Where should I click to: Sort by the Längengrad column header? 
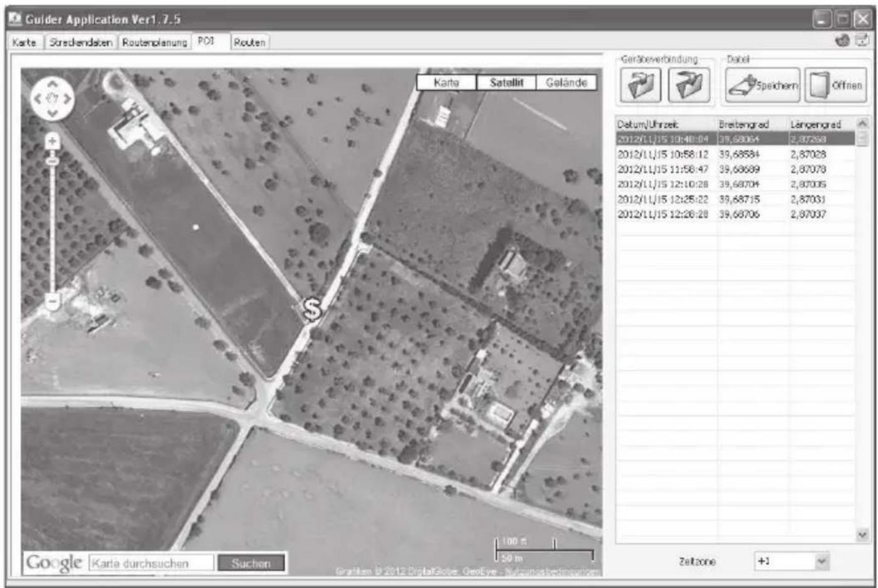(x=822, y=124)
